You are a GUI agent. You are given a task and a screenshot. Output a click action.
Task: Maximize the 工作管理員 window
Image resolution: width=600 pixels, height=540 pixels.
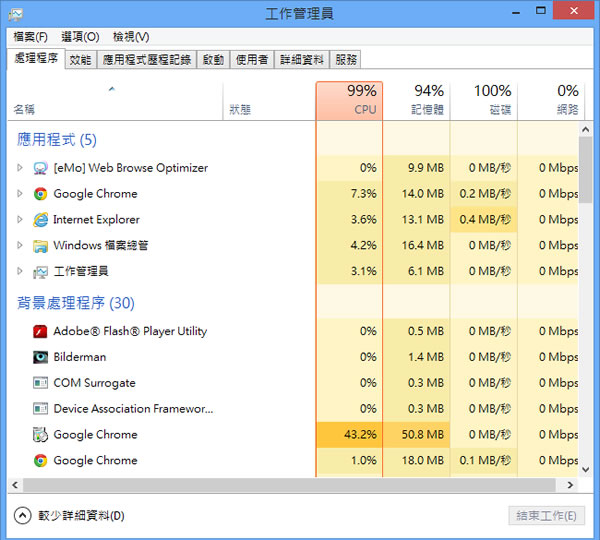point(541,11)
